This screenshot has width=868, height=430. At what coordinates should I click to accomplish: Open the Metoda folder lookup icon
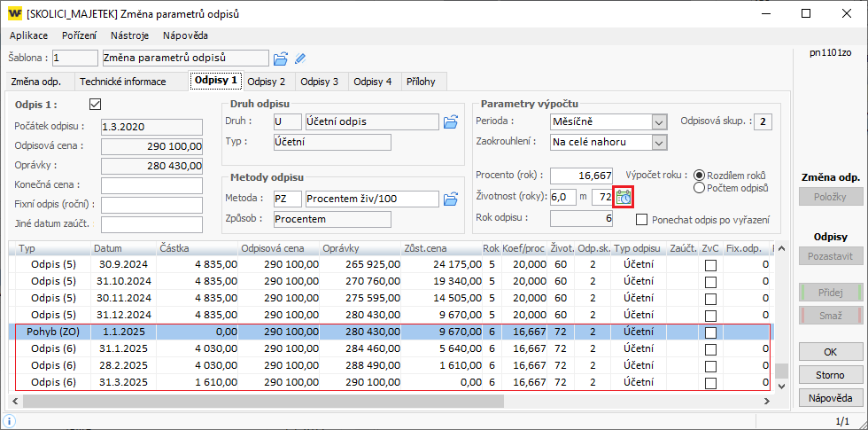[x=450, y=198]
